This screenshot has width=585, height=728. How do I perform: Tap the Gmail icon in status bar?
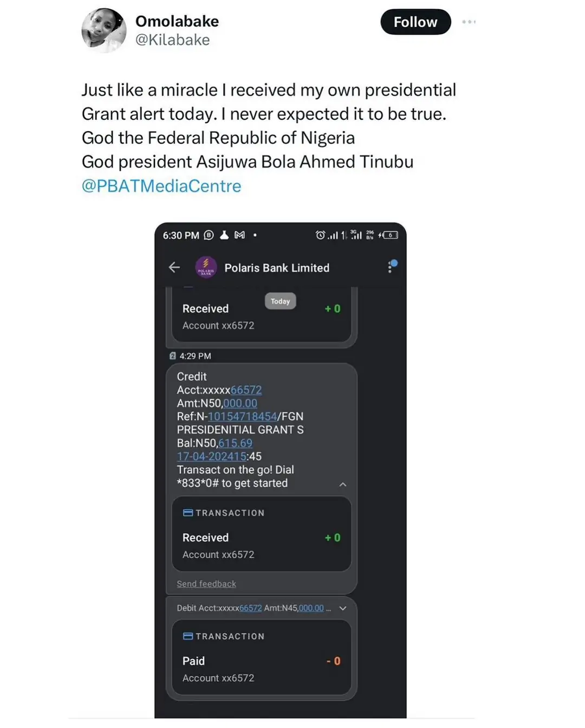(239, 235)
